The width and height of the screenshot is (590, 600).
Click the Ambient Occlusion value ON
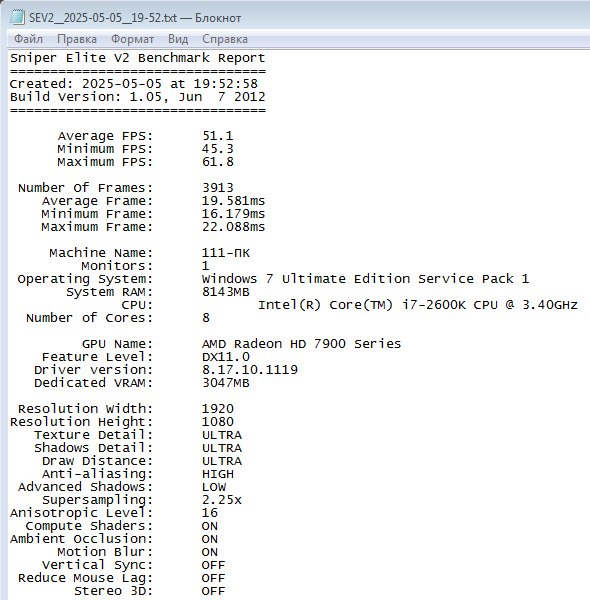tap(210, 539)
